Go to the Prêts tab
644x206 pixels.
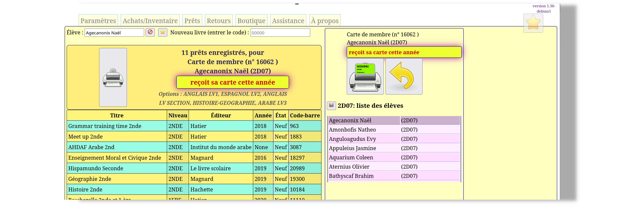192,21
